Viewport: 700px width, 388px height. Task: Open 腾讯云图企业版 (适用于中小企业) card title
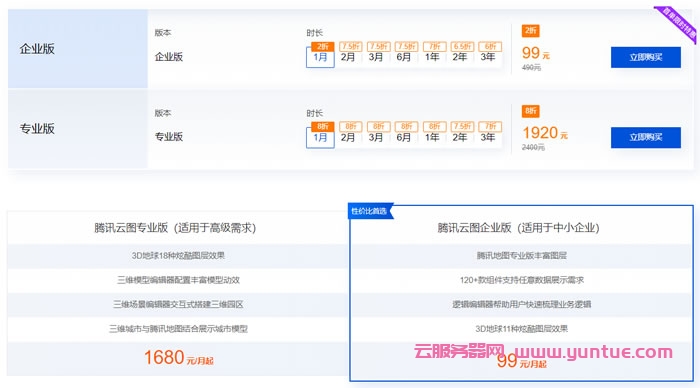518,228
